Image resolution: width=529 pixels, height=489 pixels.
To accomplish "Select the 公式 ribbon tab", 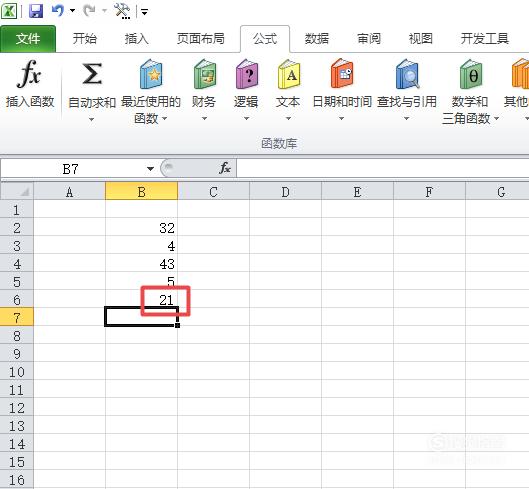I will pyautogui.click(x=265, y=39).
